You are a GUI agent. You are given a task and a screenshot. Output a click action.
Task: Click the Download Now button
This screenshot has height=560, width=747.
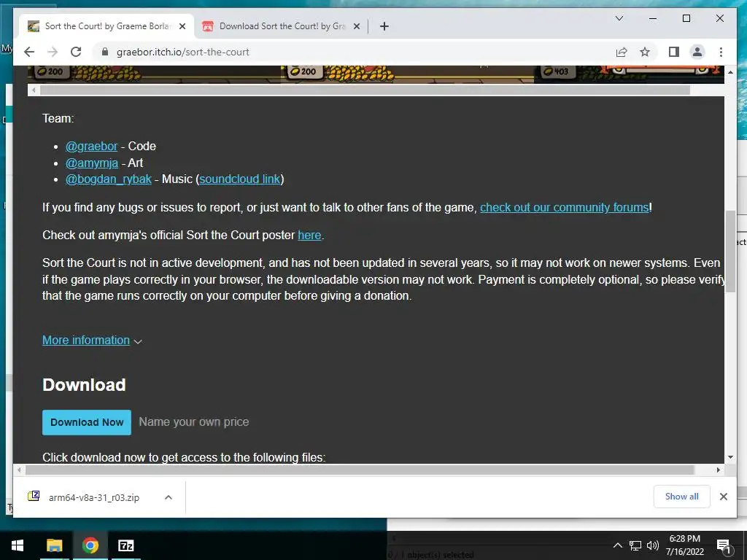pos(87,422)
